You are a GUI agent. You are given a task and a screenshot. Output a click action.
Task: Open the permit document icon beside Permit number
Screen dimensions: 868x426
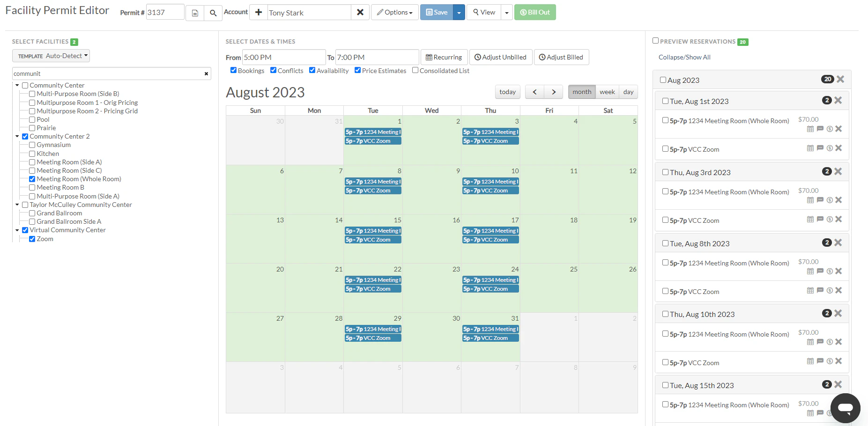coord(195,13)
